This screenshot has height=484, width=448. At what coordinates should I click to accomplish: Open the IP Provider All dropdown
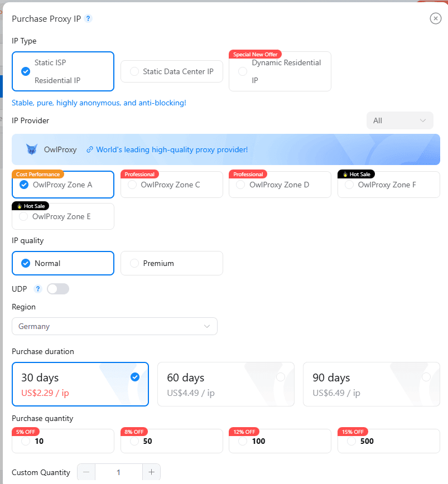tap(399, 120)
